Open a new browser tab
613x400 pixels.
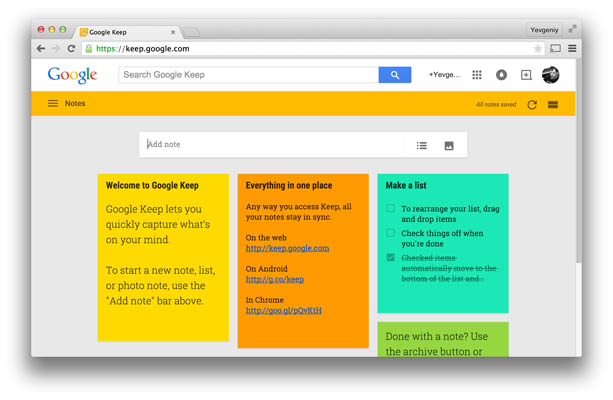pos(192,32)
